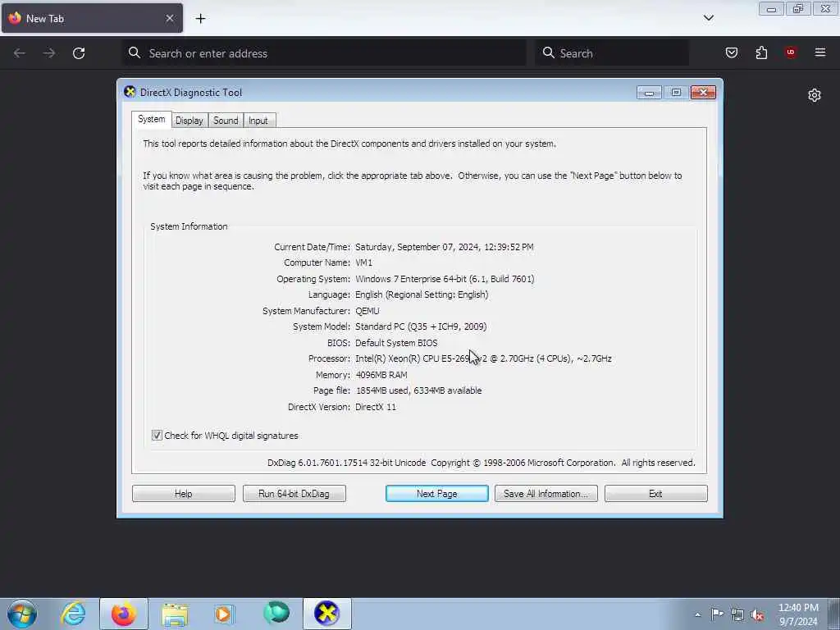Screen dimensions: 840x630
Task: Click the 4096MB RAM memory value
Action: pyautogui.click(x=381, y=374)
